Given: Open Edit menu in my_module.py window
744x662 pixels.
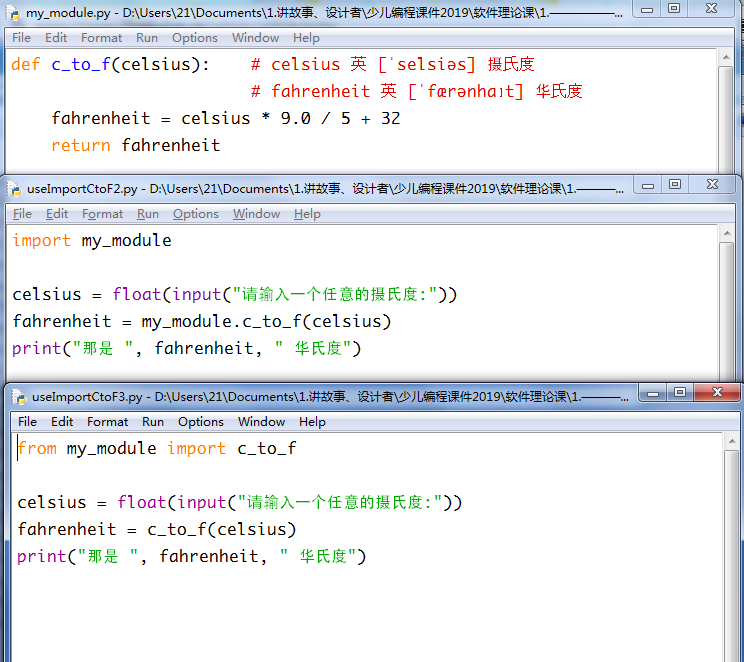Looking at the screenshot, I should pyautogui.click(x=56, y=37).
